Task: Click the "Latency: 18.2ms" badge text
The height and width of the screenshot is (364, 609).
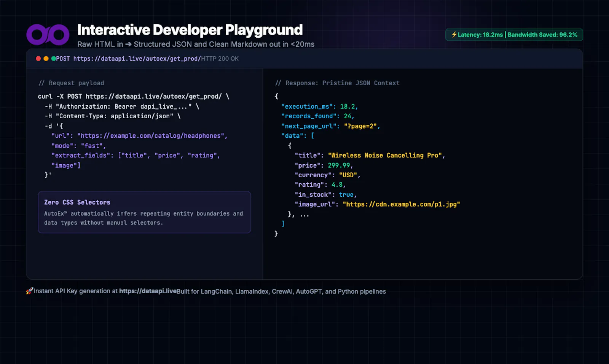Action: click(x=480, y=35)
